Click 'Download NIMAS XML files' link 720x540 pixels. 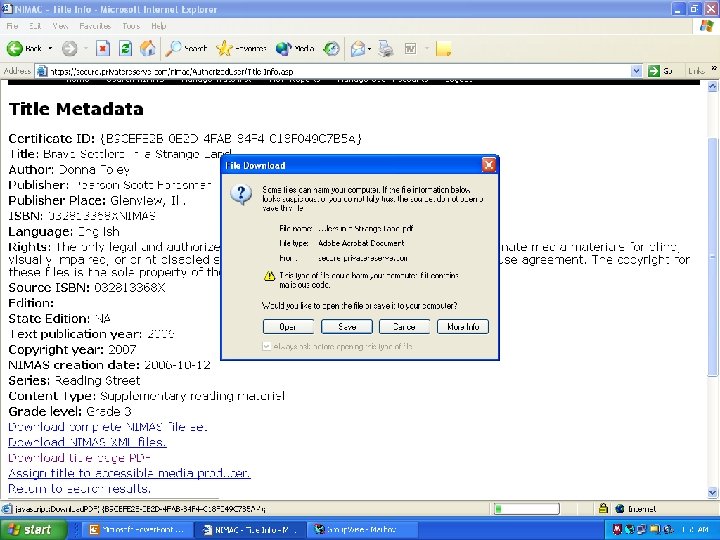point(87,442)
